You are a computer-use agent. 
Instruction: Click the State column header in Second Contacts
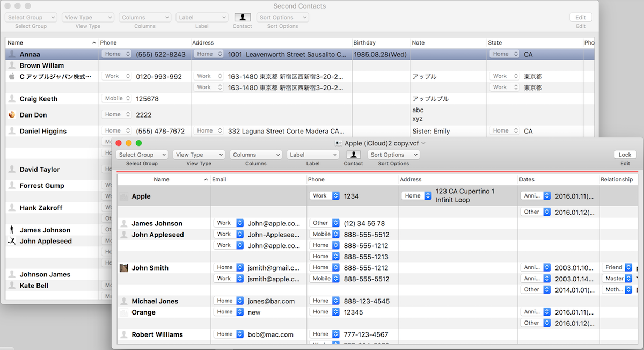pyautogui.click(x=535, y=42)
